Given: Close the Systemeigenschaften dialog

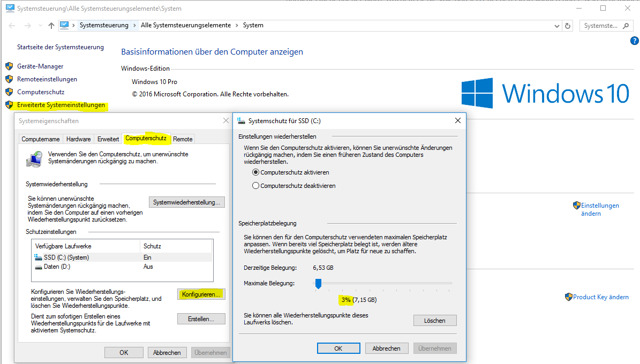Looking at the screenshot, I should (x=225, y=120).
